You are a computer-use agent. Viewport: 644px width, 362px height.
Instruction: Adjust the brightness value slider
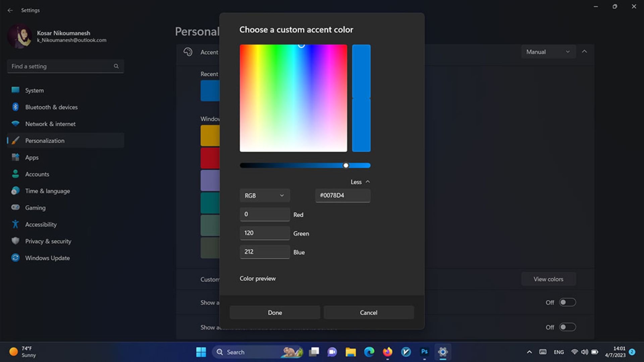coord(346,165)
